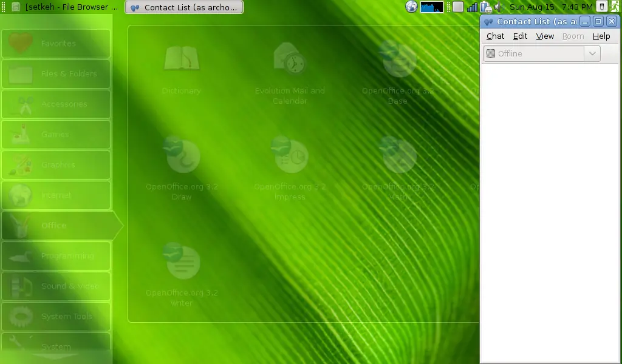The height and width of the screenshot is (364, 622).
Task: Open the battery power manager icon
Action: point(486,7)
